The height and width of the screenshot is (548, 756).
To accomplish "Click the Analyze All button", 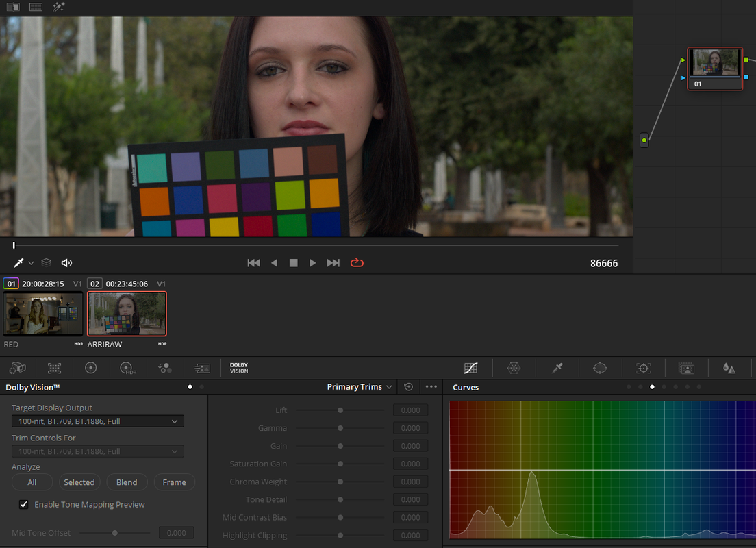I will point(32,482).
